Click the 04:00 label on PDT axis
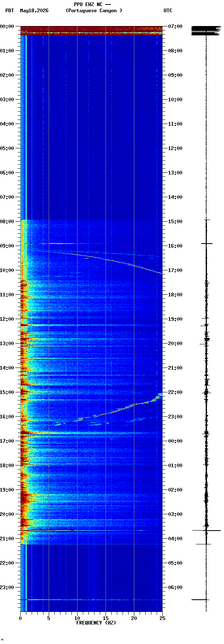This screenshot has height=644, width=224. [7, 124]
